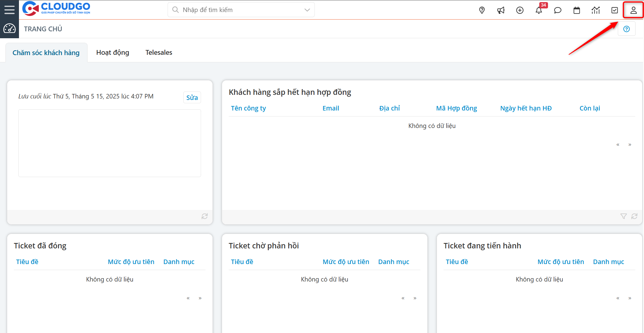This screenshot has height=333, width=644.
Task: Switch to the Telesales tab
Action: click(x=159, y=52)
